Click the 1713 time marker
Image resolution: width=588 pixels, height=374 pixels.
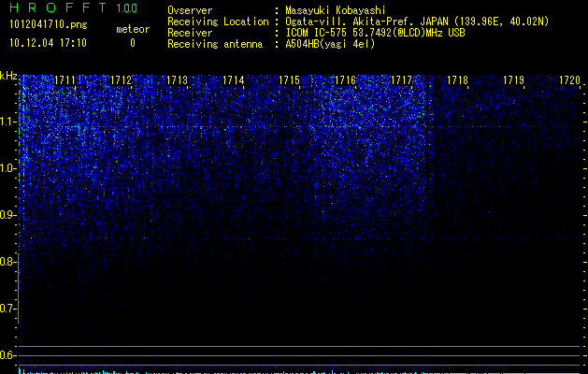[x=177, y=80]
